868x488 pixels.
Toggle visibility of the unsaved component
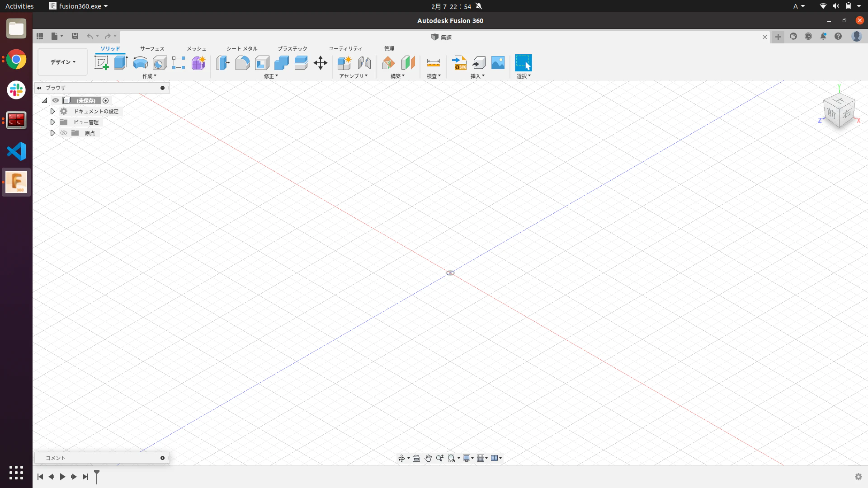pyautogui.click(x=56, y=100)
